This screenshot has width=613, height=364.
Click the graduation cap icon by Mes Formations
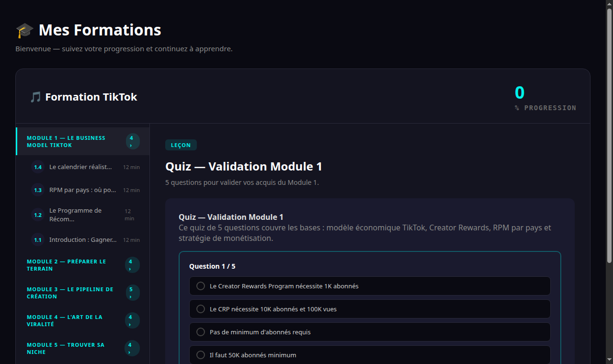(24, 30)
